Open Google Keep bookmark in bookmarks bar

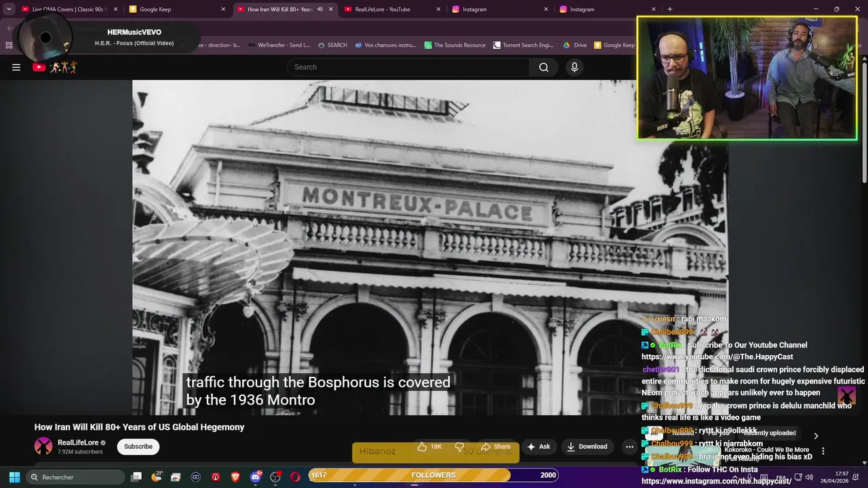[x=614, y=45]
